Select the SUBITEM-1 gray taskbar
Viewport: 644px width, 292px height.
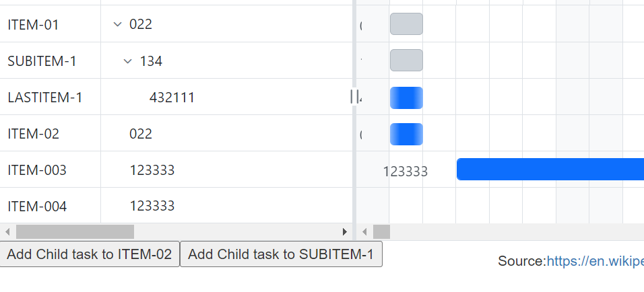pos(406,61)
